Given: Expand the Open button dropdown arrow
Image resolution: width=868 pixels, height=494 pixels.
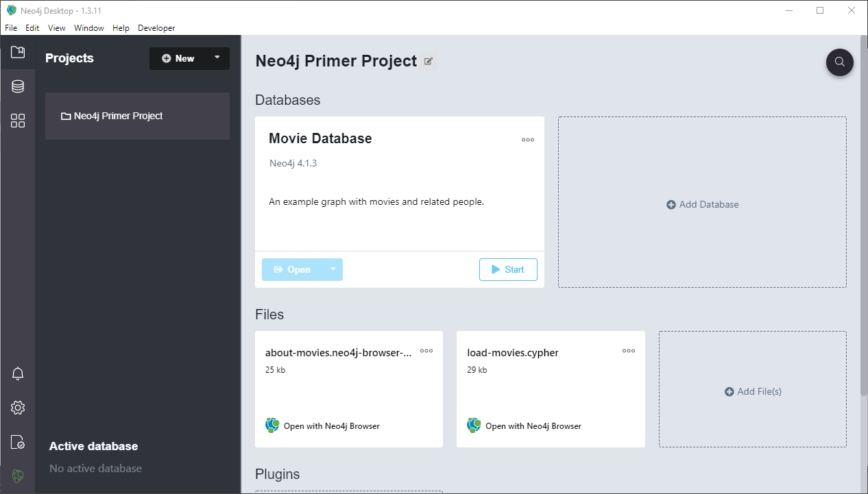Looking at the screenshot, I should click(x=333, y=269).
